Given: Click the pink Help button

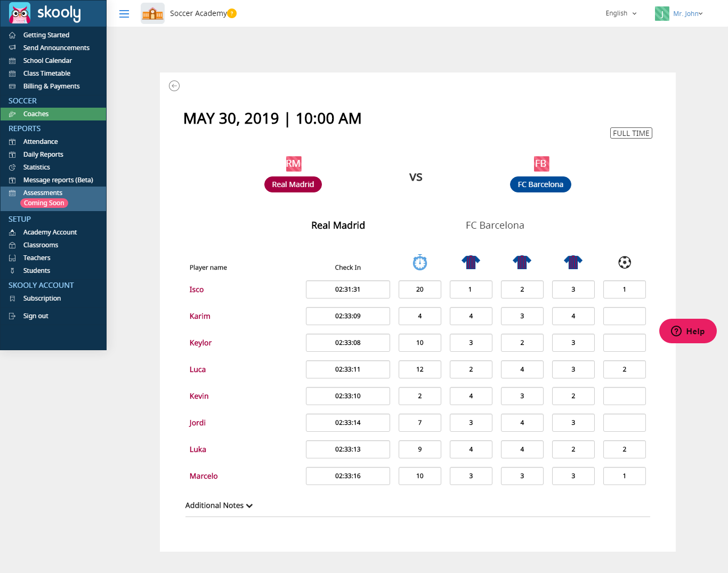Looking at the screenshot, I should (688, 331).
